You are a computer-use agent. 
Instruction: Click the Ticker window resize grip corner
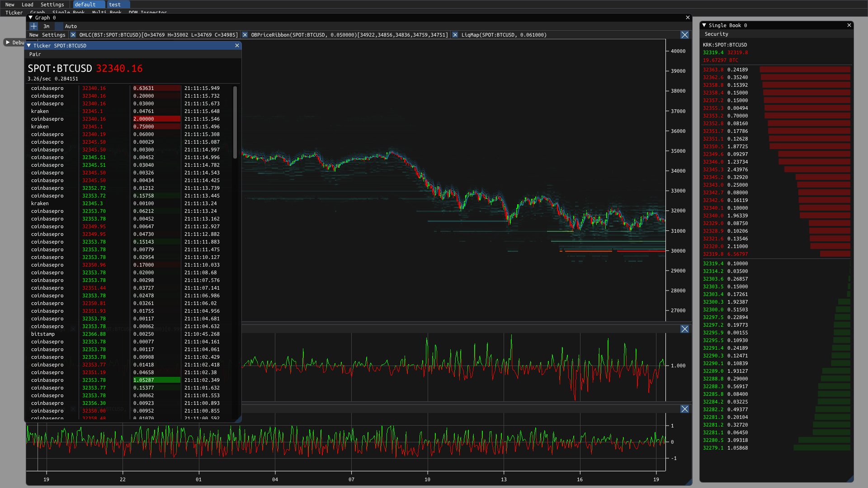238,419
